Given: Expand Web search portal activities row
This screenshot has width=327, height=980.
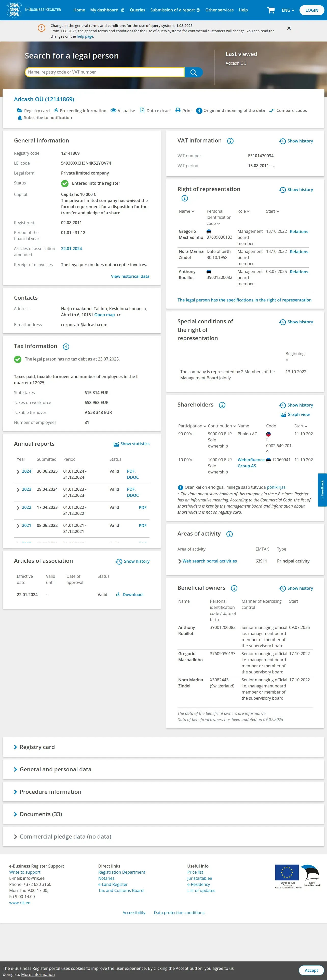Looking at the screenshot, I should point(180,561).
